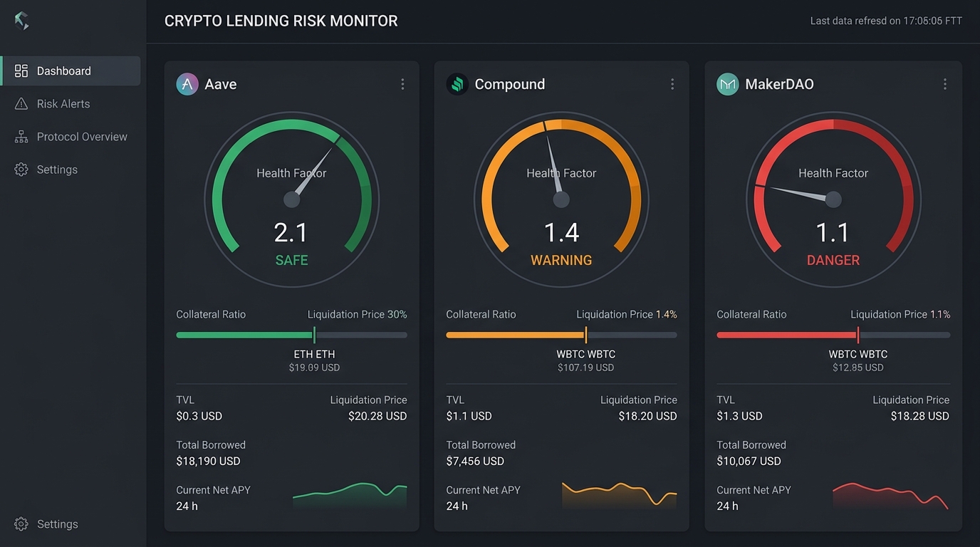Click Current Net APY label in Aave card
The width and height of the screenshot is (980, 547).
coord(213,490)
